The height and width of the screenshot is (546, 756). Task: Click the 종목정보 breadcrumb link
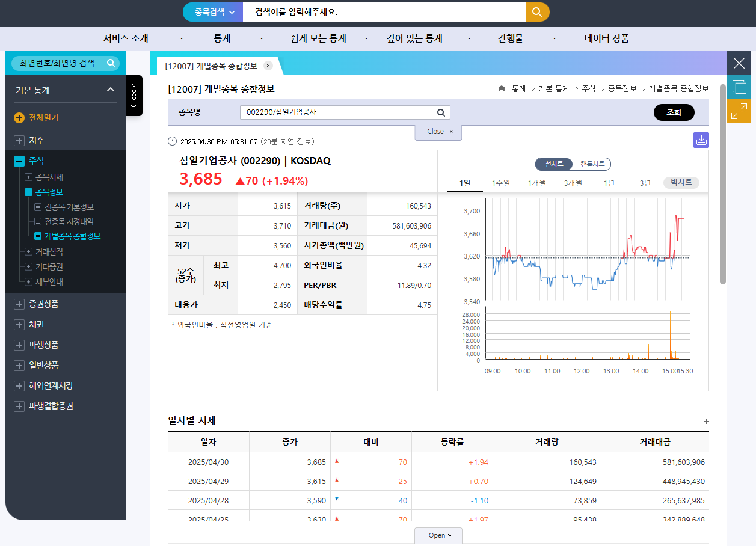(x=622, y=88)
